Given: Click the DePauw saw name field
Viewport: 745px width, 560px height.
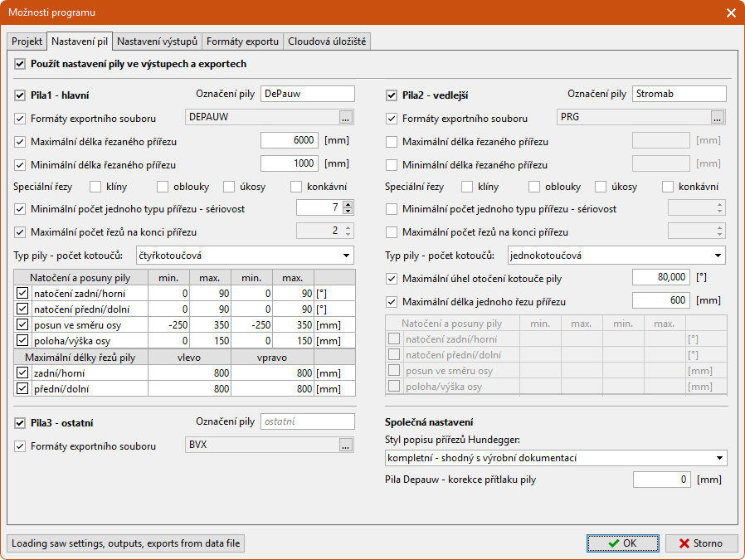Looking at the screenshot, I should pyautogui.click(x=307, y=95).
